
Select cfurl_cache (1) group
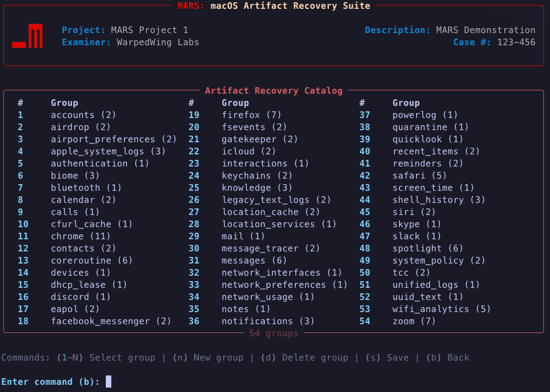tap(91, 224)
